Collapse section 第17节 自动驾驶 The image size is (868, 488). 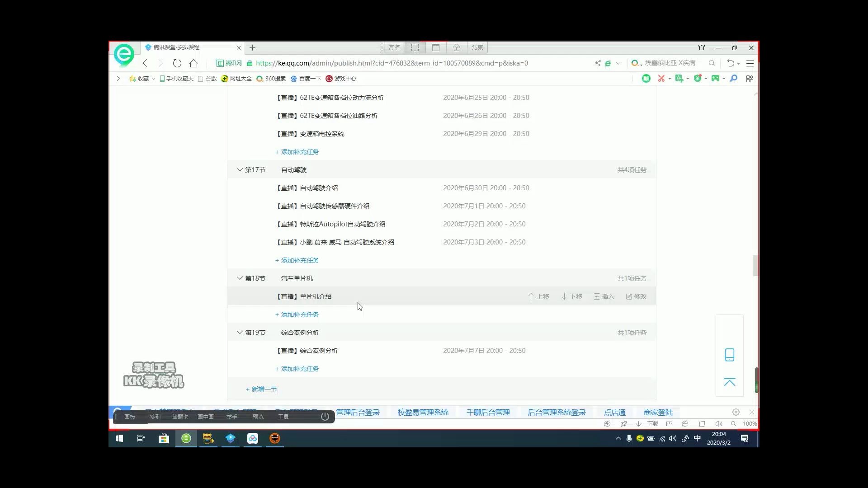click(x=240, y=170)
